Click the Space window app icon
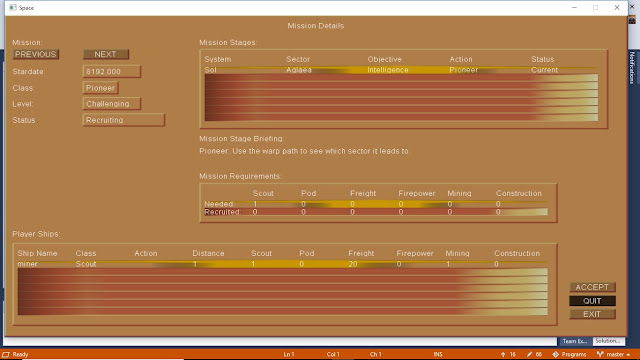The height and width of the screenshot is (360, 640). (13, 8)
